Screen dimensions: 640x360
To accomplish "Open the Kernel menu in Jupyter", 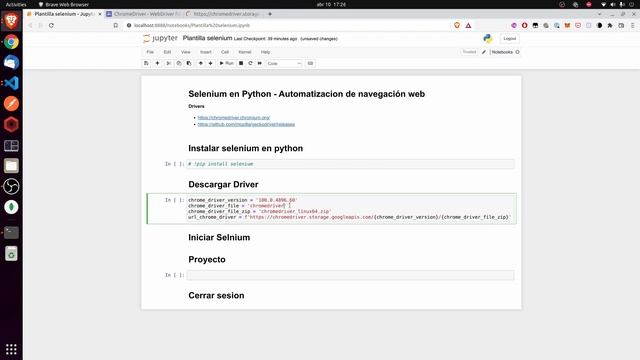I will coord(244,52).
